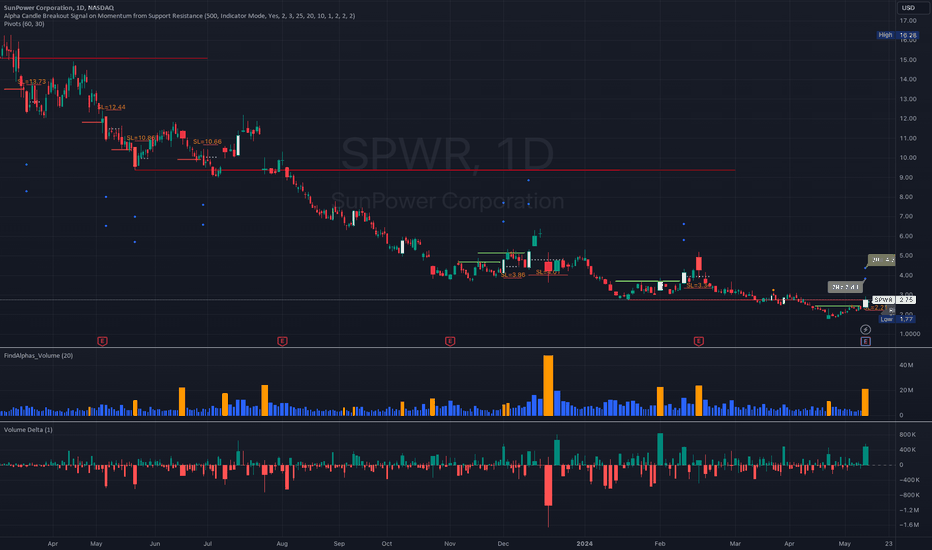
Task: Click the Feb label on the time axis
Action: pyautogui.click(x=660, y=543)
